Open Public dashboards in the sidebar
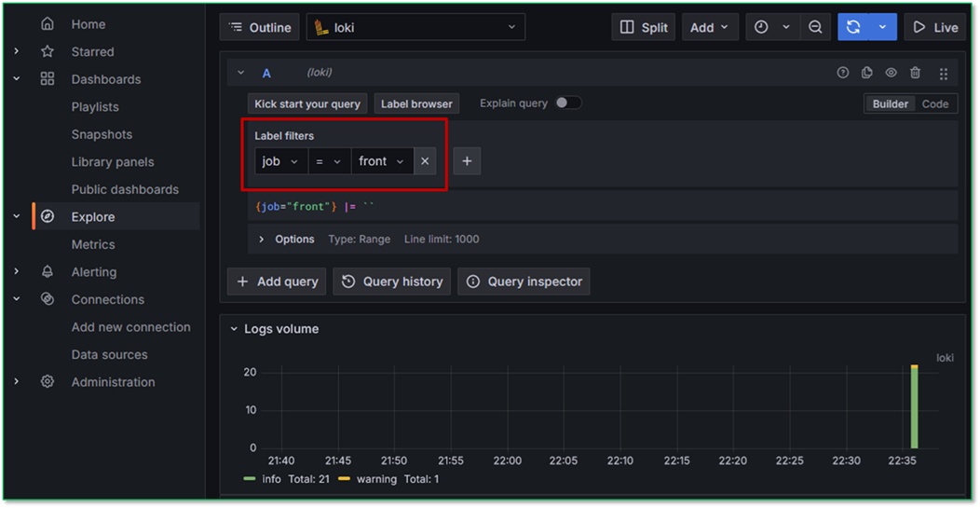This screenshot has height=508, width=980. pyautogui.click(x=125, y=189)
